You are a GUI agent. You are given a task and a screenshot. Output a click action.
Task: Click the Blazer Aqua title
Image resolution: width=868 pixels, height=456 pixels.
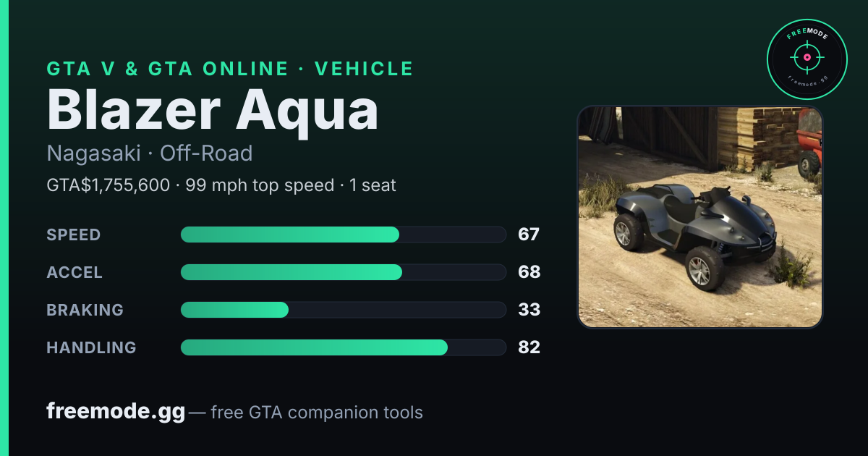(213, 110)
